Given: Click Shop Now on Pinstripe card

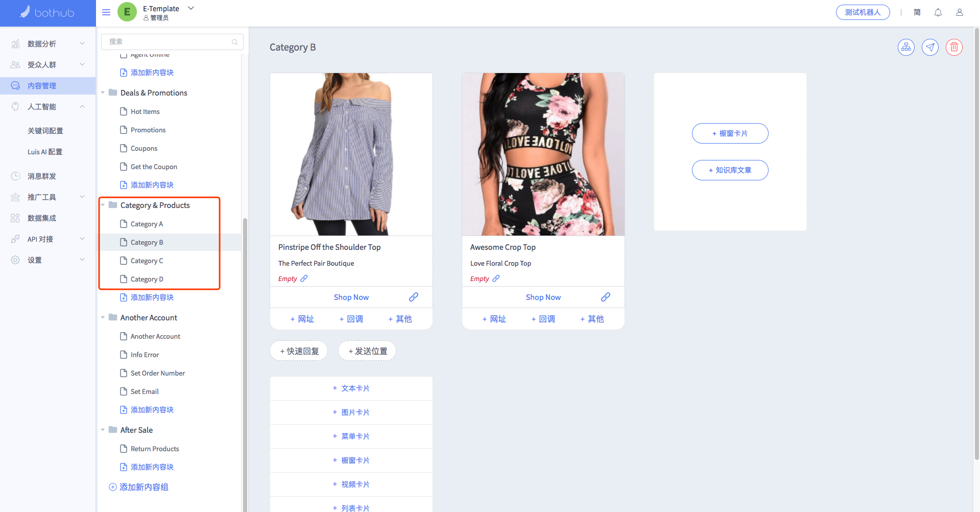Looking at the screenshot, I should pyautogui.click(x=351, y=297).
